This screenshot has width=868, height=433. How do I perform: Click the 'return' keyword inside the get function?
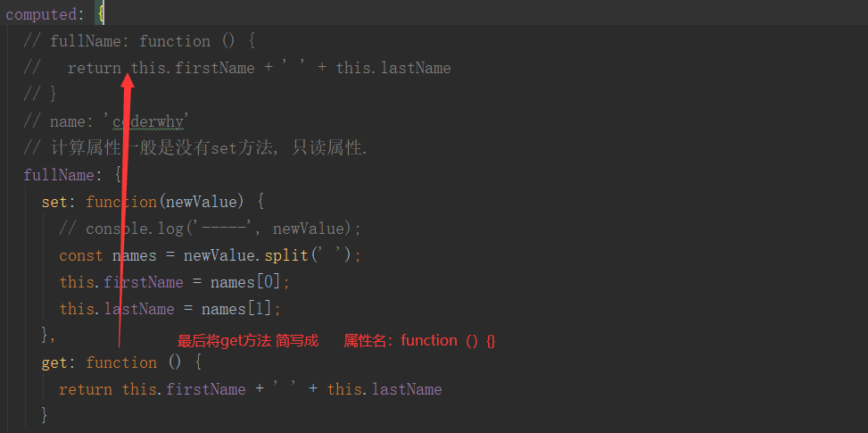click(x=86, y=389)
